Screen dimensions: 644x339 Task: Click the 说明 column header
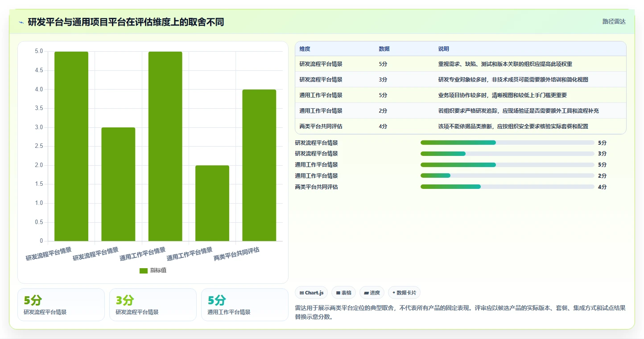click(x=444, y=49)
